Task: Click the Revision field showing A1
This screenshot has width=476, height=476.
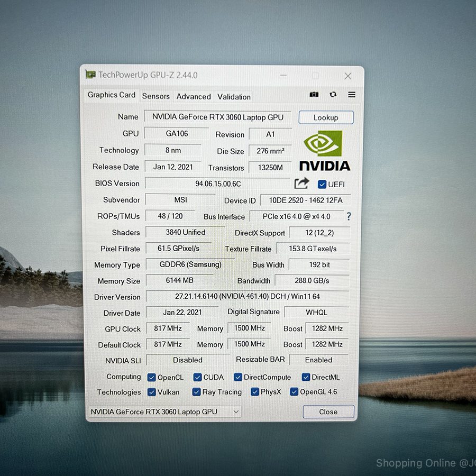Action: 270,134
